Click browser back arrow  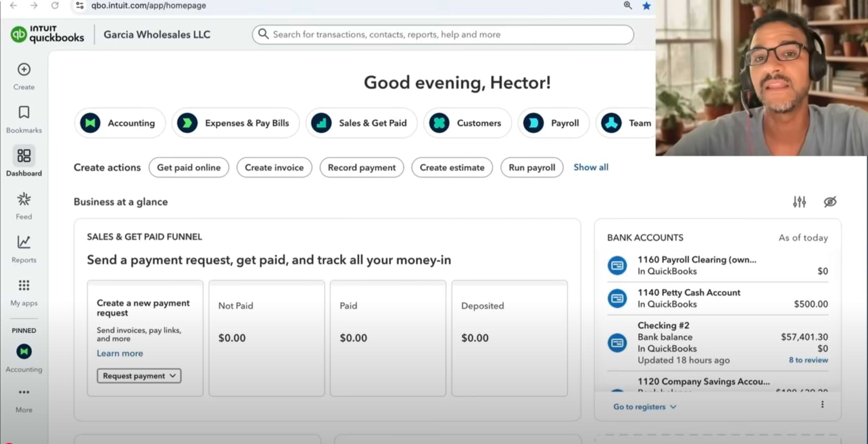point(14,5)
